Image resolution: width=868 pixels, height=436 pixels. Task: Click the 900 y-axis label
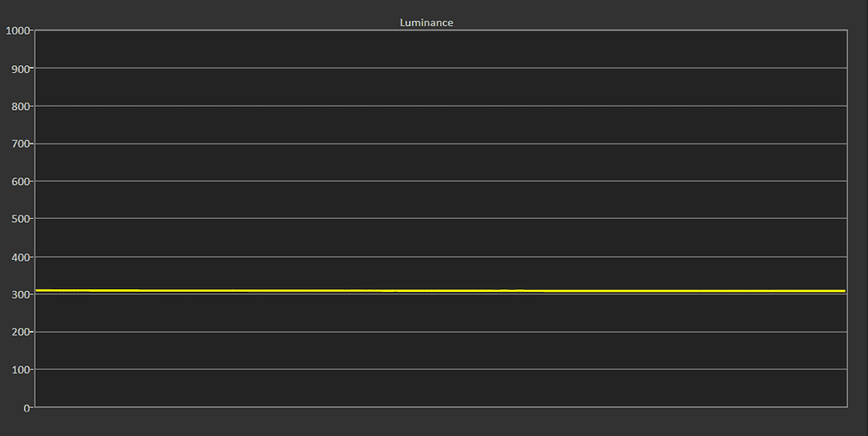click(21, 69)
